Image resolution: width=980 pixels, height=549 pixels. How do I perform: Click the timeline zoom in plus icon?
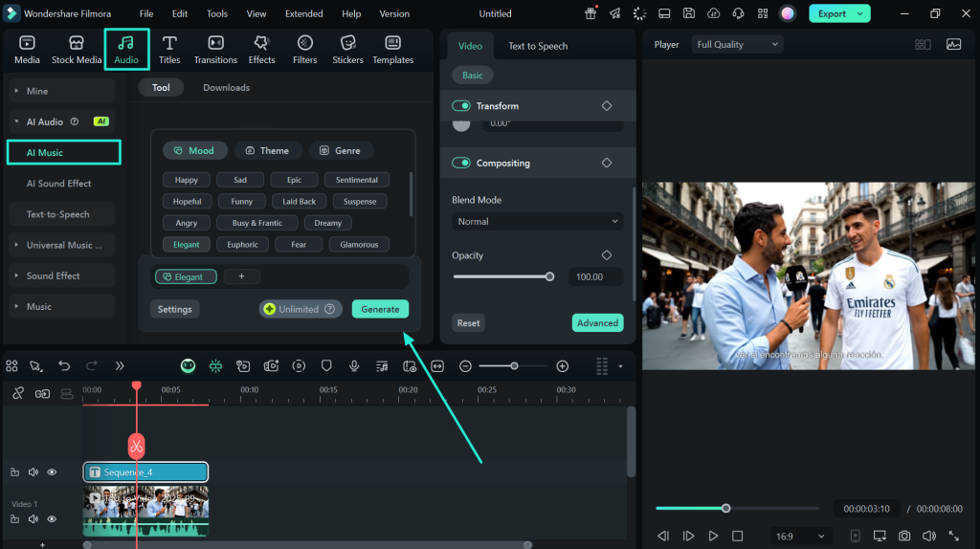click(563, 365)
